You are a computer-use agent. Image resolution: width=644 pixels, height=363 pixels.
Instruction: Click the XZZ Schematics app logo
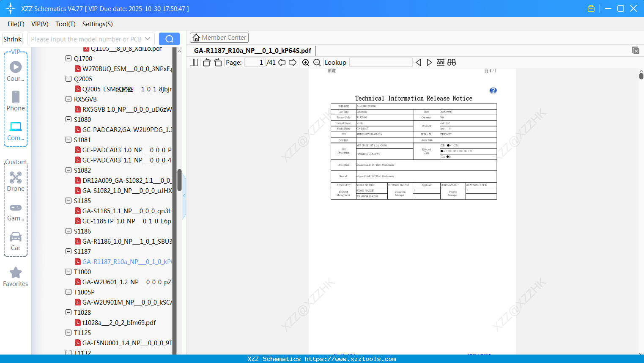pyautogui.click(x=11, y=8)
